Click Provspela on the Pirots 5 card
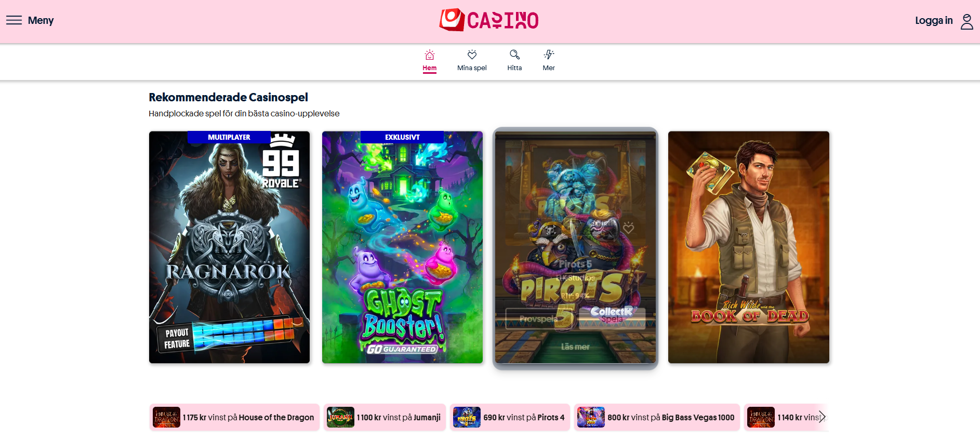This screenshot has height=439, width=980. click(539, 319)
